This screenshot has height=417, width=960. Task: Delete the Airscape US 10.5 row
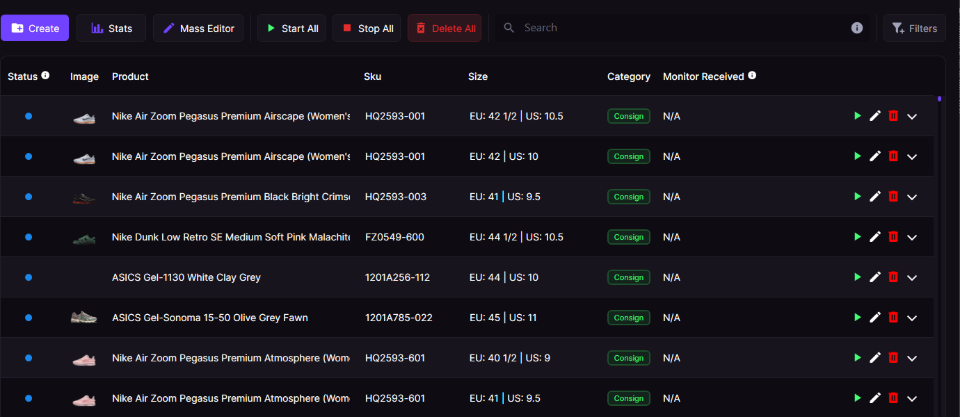pos(893,116)
